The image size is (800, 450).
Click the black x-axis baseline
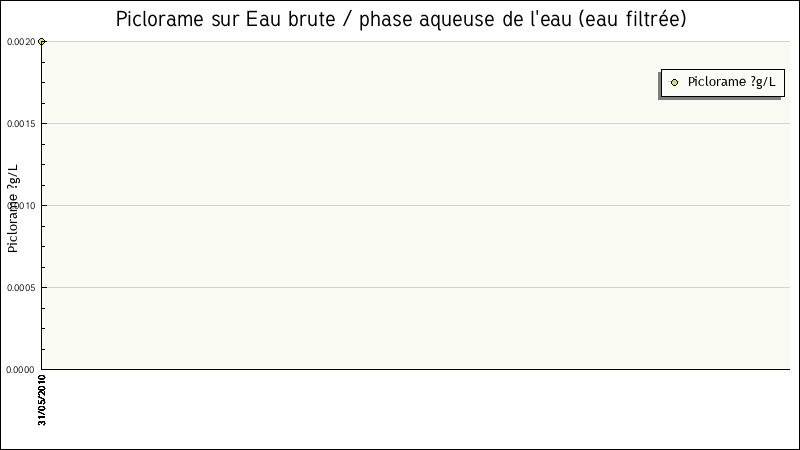click(x=400, y=369)
